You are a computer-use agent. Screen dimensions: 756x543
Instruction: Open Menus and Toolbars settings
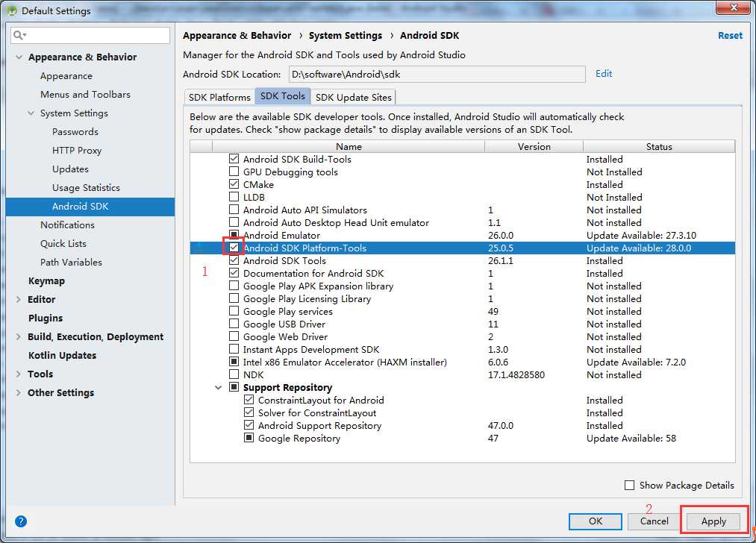tap(85, 95)
